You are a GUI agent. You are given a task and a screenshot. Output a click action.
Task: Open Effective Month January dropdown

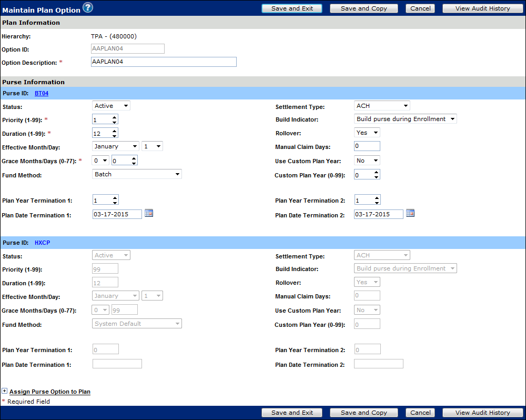pos(116,146)
